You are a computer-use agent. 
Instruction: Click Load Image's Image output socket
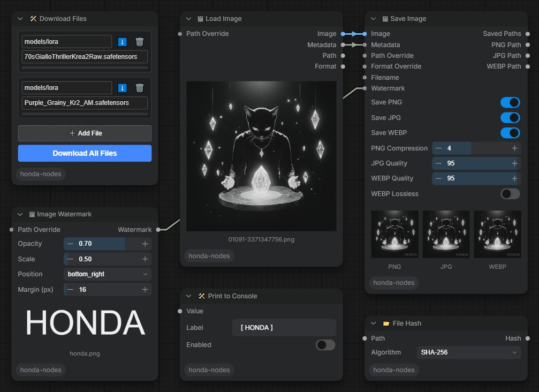click(343, 34)
